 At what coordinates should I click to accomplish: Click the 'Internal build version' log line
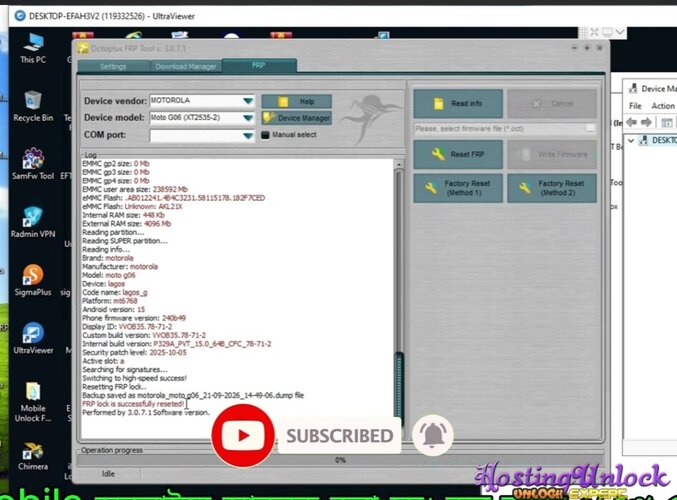[177, 344]
